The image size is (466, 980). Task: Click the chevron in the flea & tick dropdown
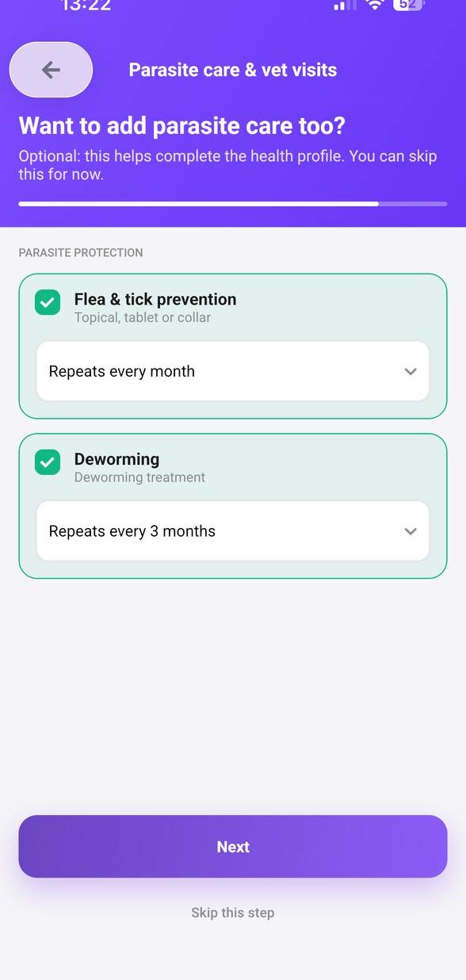point(411,371)
